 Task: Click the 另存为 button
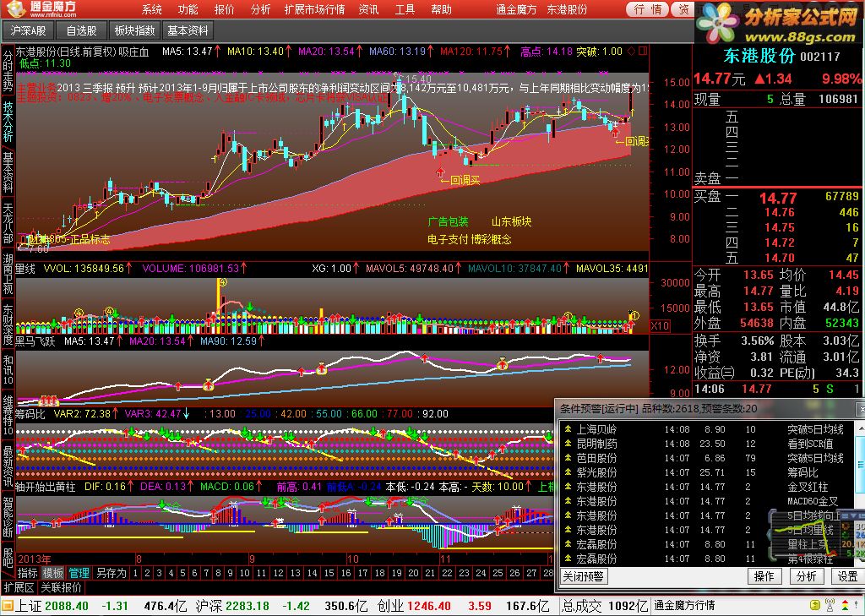coord(111,573)
